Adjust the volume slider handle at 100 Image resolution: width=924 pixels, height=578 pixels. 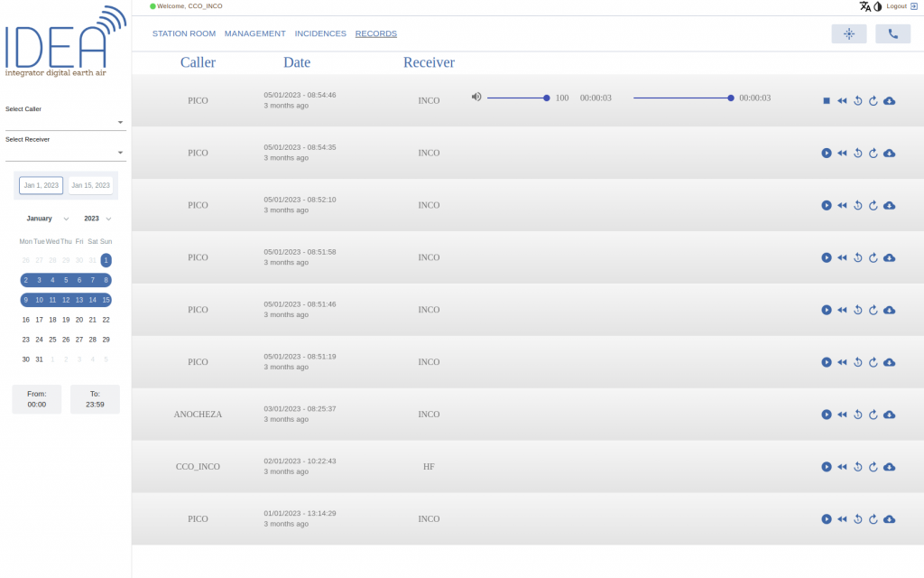(547, 98)
